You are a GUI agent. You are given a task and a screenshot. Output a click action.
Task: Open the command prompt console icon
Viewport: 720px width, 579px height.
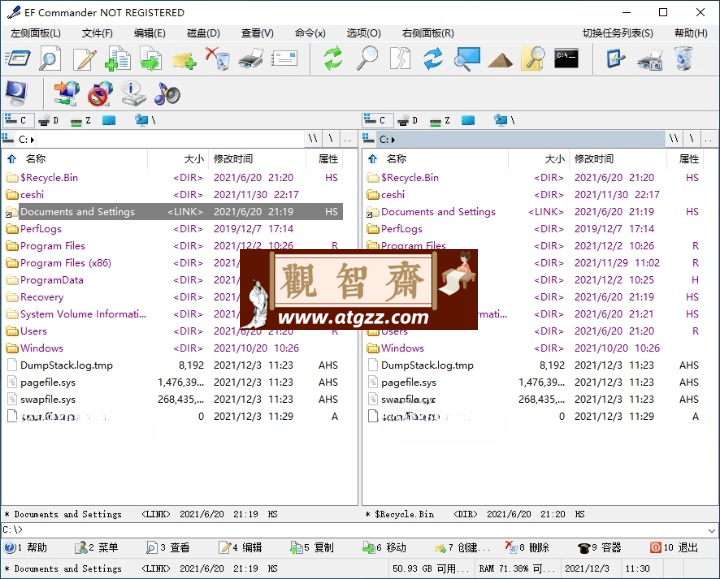point(566,58)
